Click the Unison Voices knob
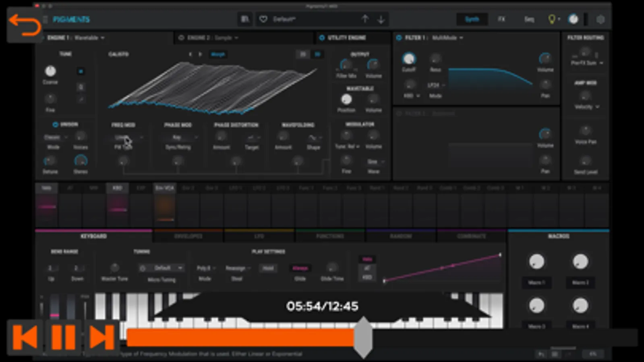The width and height of the screenshot is (644, 362). pos(81,137)
